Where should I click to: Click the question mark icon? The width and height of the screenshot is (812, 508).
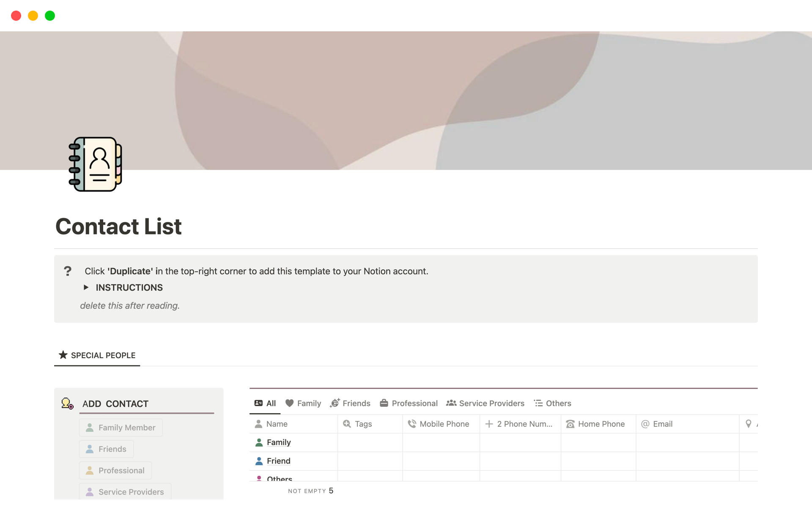(67, 271)
